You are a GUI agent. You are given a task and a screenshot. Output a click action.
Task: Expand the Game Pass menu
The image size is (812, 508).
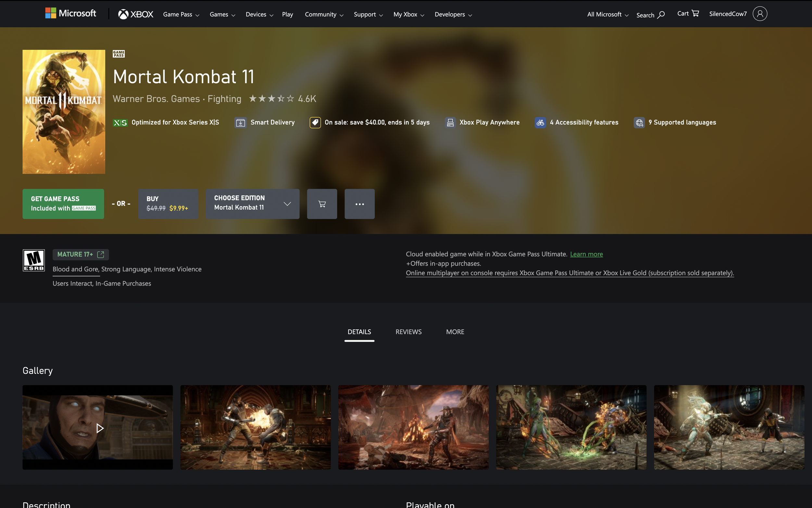[181, 14]
